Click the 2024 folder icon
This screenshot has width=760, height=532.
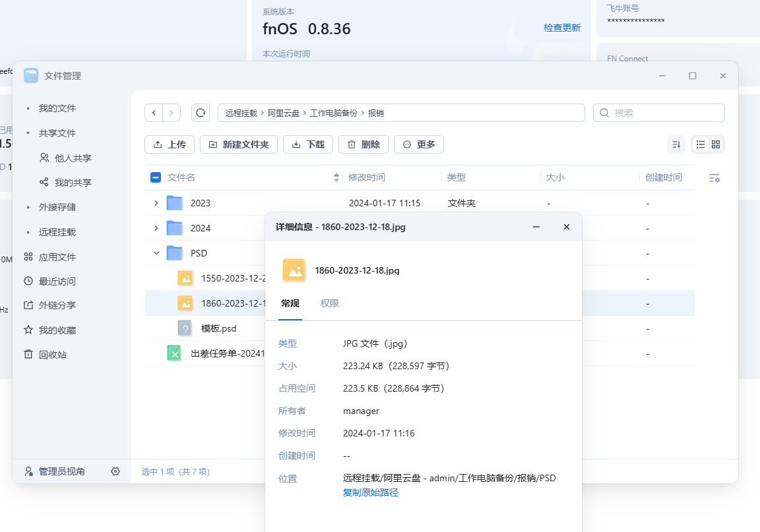coord(174,228)
